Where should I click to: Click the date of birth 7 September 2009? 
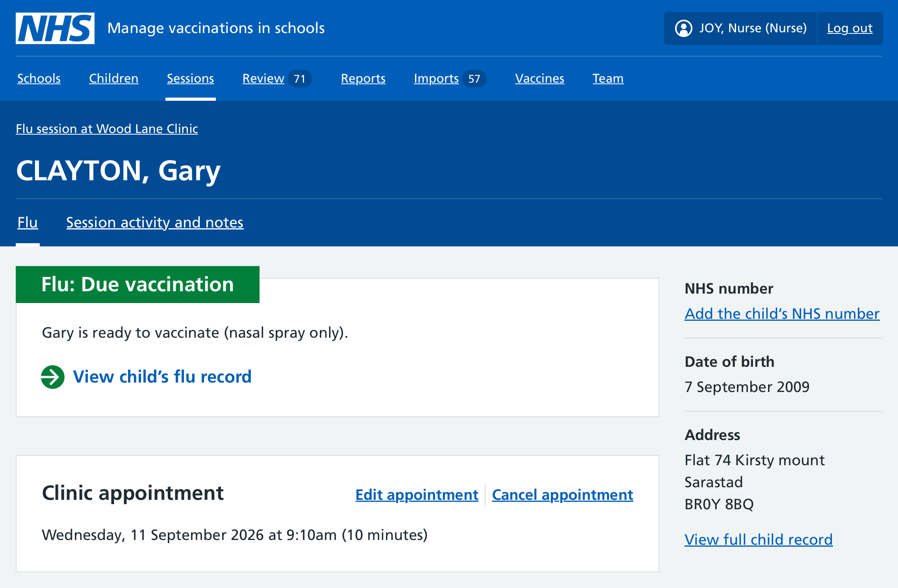click(x=747, y=387)
